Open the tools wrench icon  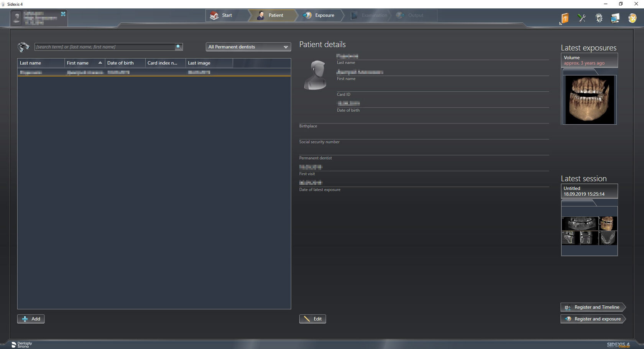582,18
